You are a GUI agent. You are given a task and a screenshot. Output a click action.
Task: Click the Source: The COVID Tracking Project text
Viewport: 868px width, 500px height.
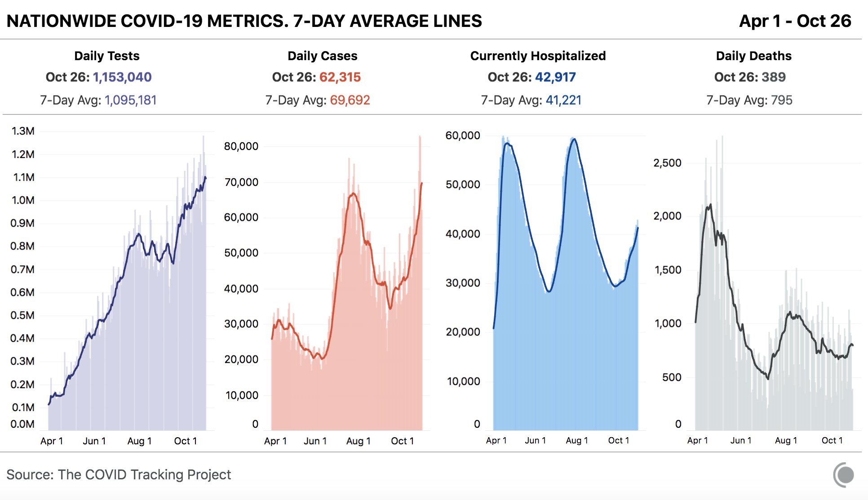tap(119, 475)
